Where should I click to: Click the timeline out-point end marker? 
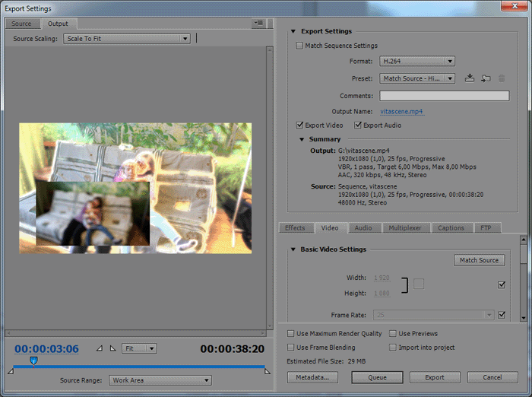(267, 370)
